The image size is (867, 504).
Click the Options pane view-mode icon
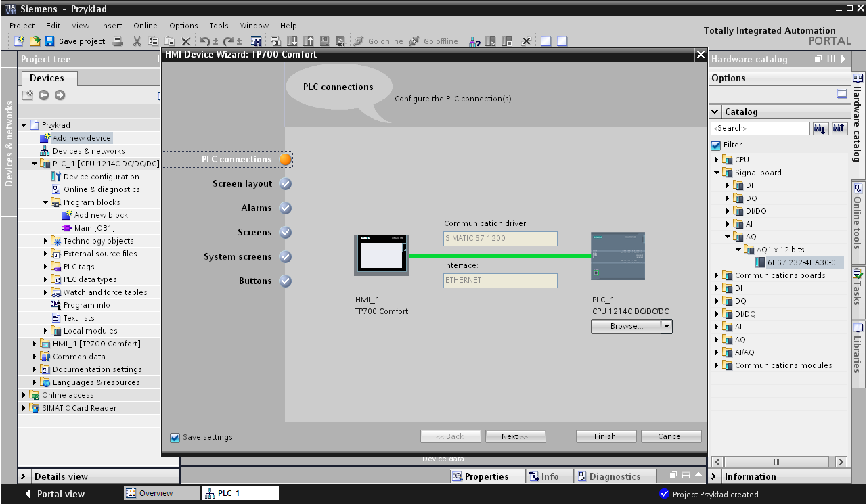pos(842,94)
